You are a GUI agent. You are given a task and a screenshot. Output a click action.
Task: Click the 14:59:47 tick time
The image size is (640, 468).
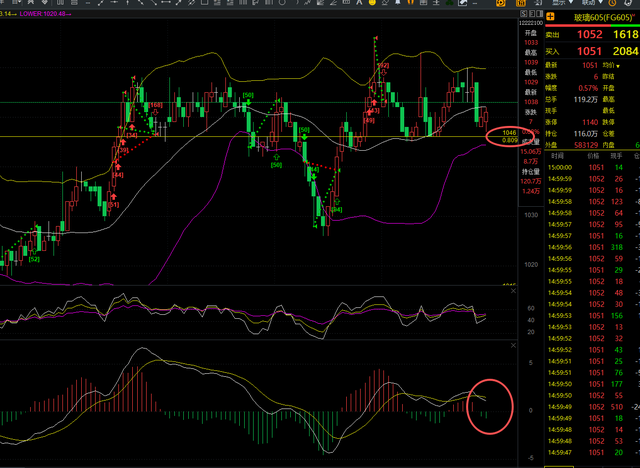point(560,452)
